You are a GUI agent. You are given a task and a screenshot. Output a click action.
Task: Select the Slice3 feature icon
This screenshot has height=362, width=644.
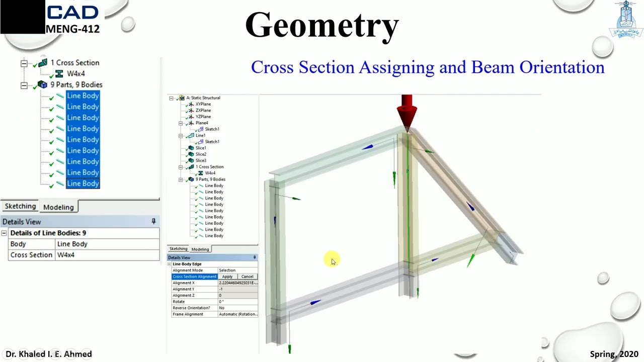pyautogui.click(x=191, y=160)
